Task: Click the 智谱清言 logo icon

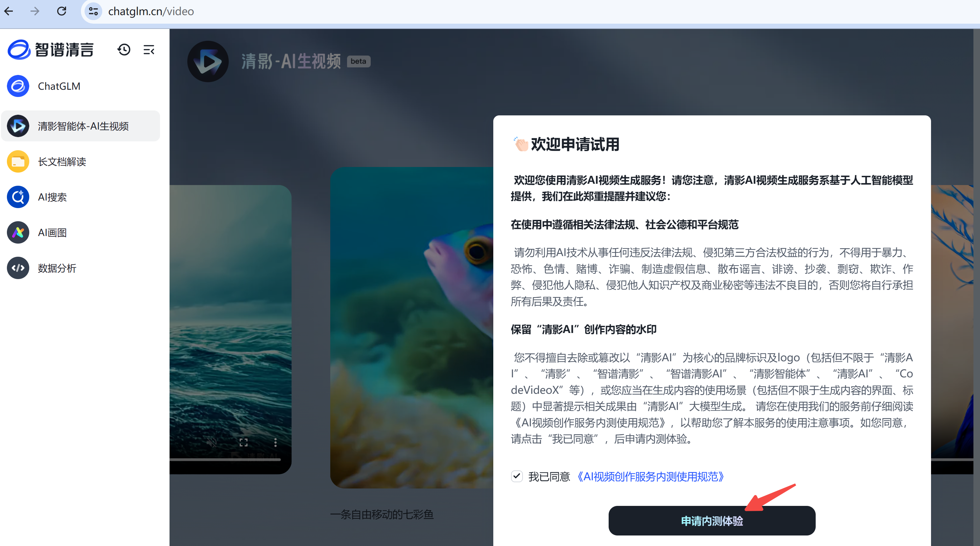Action: pos(19,50)
